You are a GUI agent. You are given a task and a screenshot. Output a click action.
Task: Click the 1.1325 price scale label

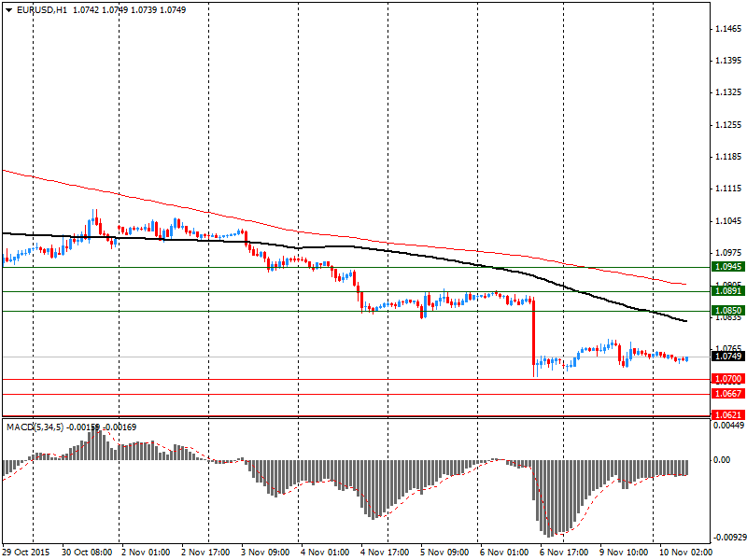728,92
